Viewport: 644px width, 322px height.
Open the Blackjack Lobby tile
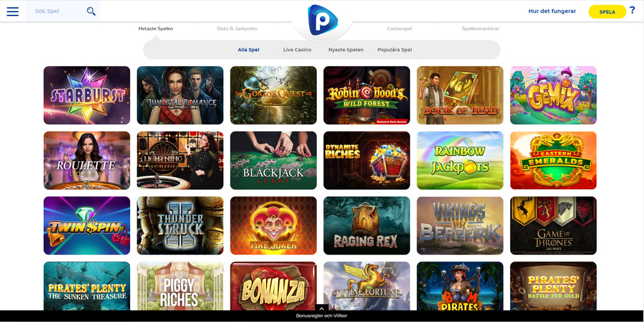click(274, 160)
